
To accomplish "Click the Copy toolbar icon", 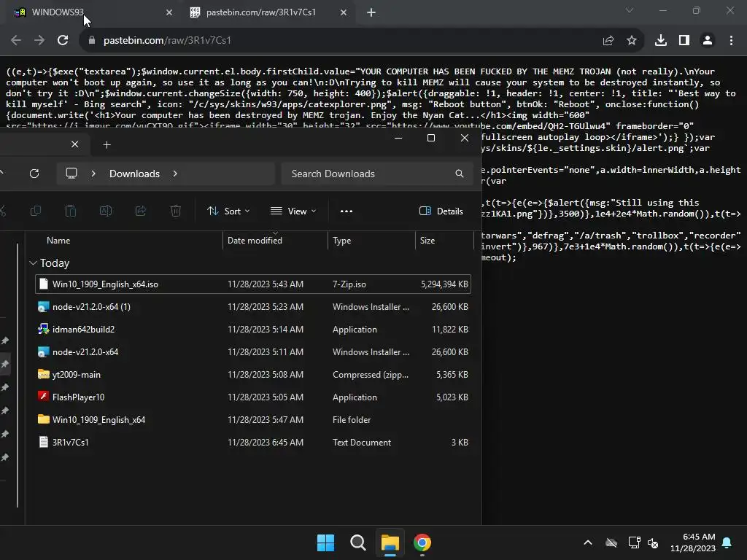I will (36, 211).
